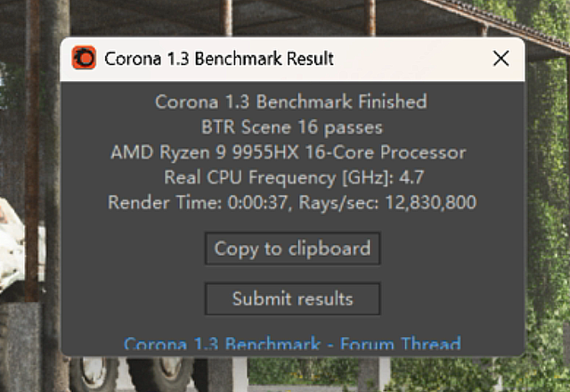This screenshot has width=570, height=392.
Task: Click the 12,830,800 rays value
Action: click(427, 202)
